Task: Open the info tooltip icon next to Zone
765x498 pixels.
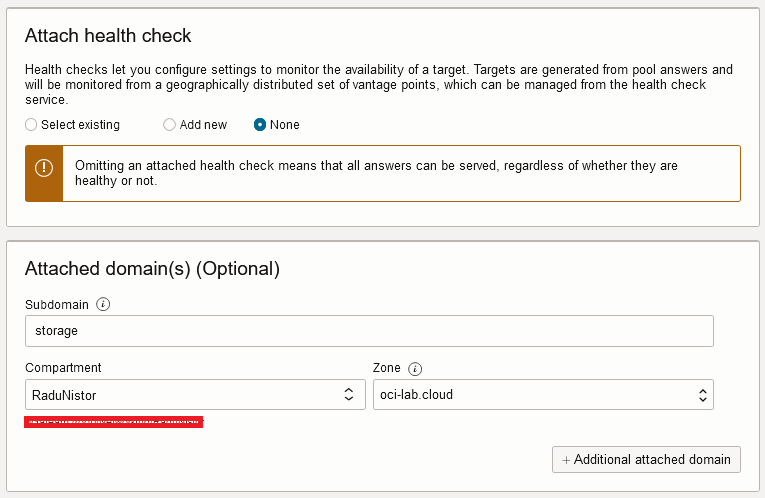Action: click(x=415, y=368)
